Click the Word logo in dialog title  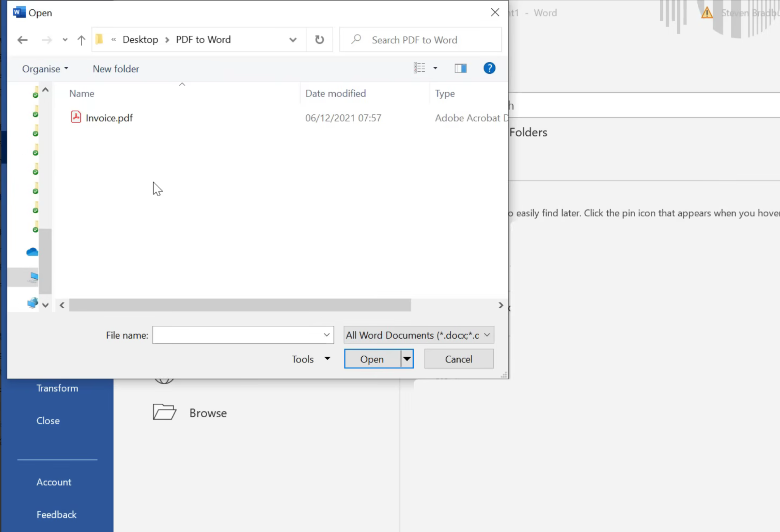(19, 12)
